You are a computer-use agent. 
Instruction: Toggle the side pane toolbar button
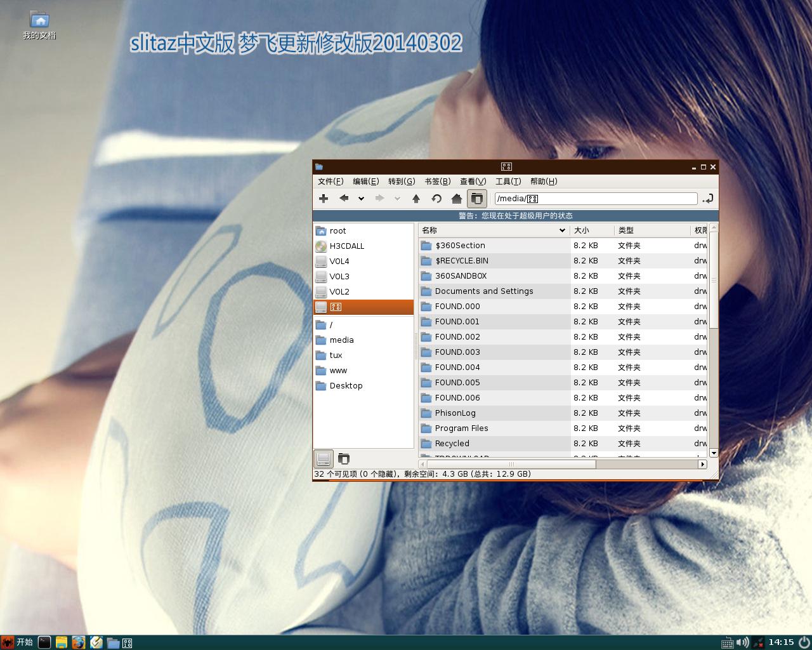(x=477, y=199)
